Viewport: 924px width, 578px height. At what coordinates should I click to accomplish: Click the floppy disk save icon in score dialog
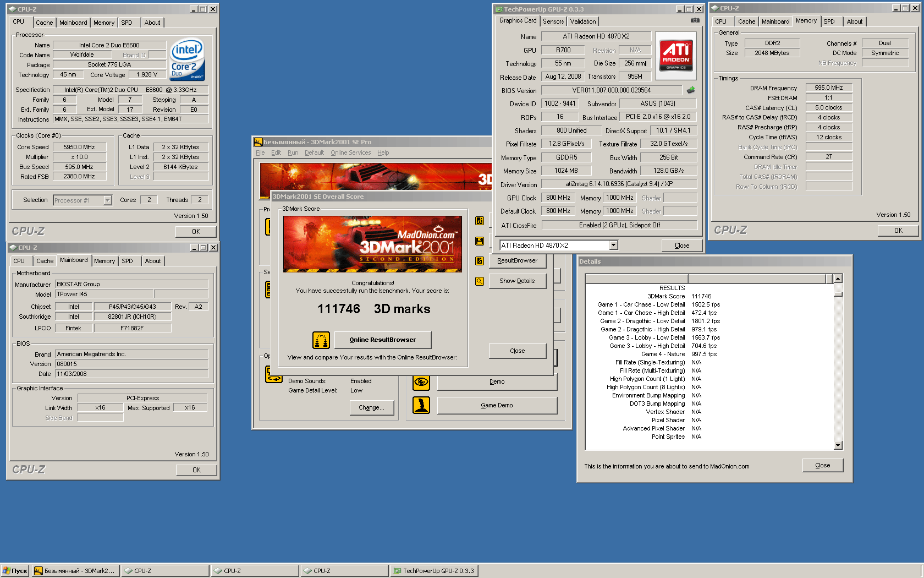click(480, 241)
